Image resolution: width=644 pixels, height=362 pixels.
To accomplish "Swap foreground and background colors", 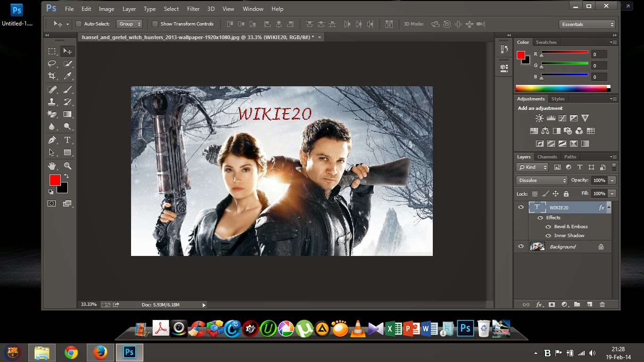I will tap(66, 176).
